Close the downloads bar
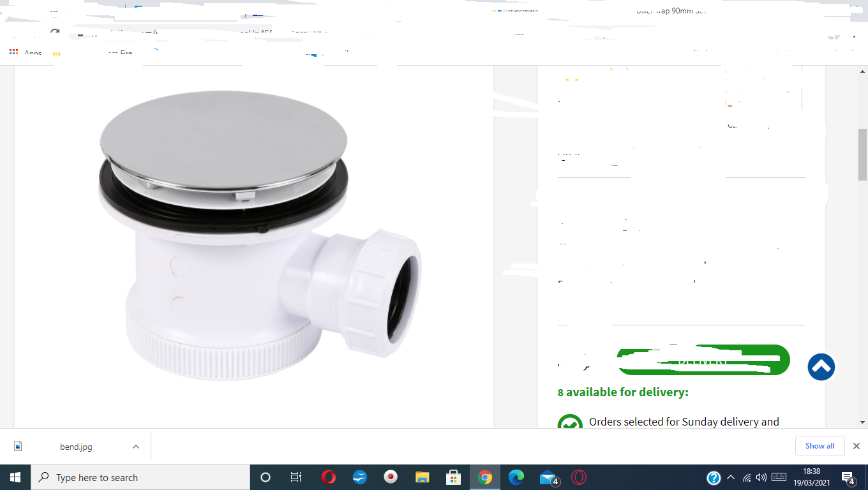Image resolution: width=868 pixels, height=490 pixels. pyautogui.click(x=857, y=446)
